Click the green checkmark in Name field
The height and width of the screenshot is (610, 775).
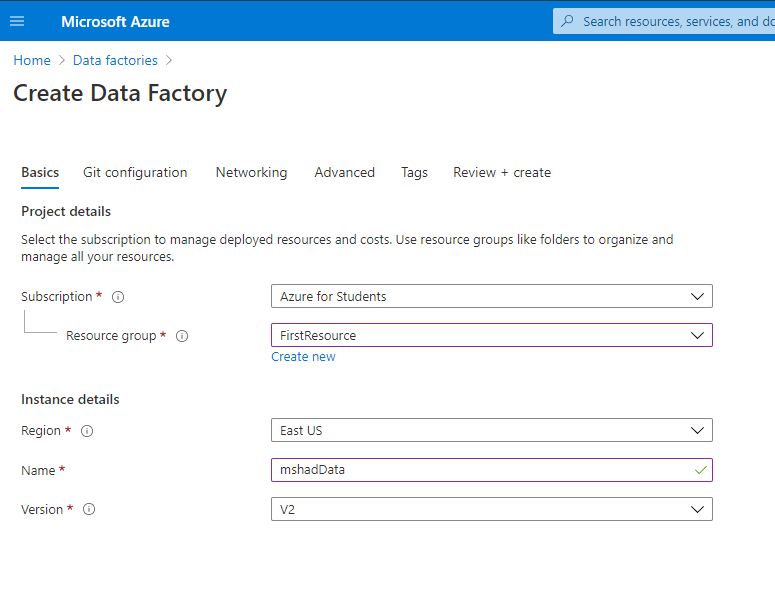point(701,469)
